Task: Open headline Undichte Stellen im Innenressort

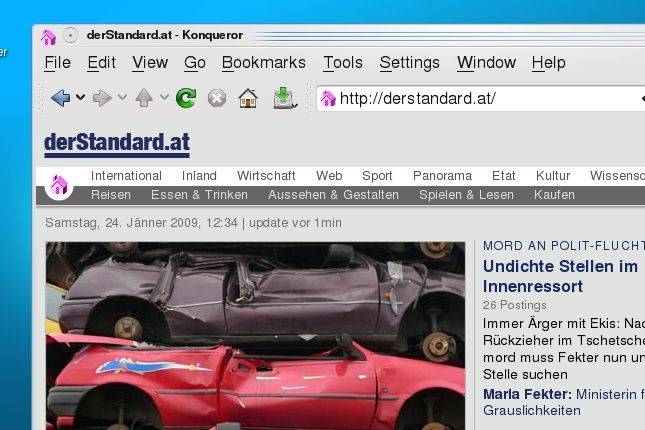Action: click(560, 276)
